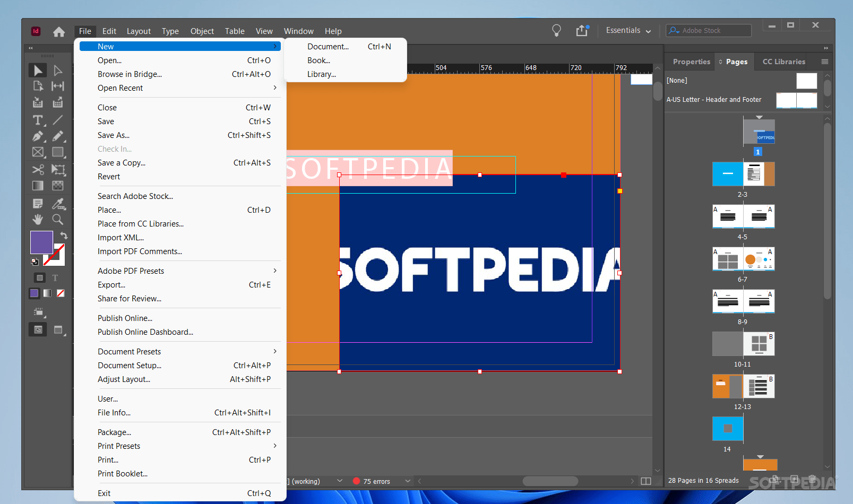Toggle formatting affects container

tap(39, 278)
